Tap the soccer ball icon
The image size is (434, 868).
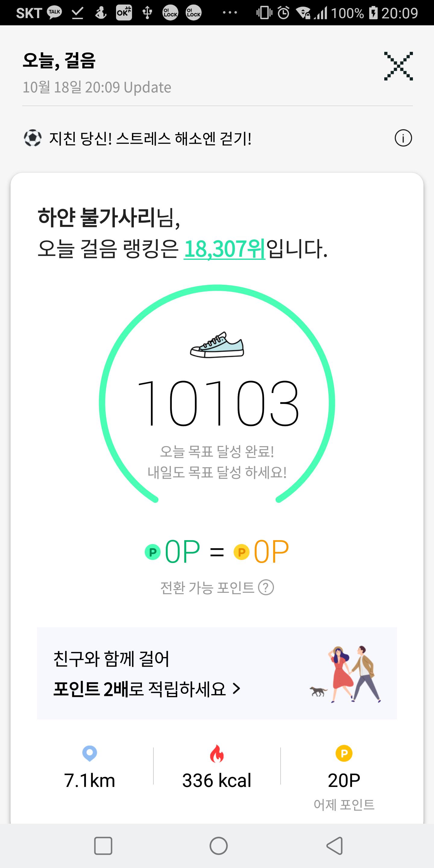32,138
